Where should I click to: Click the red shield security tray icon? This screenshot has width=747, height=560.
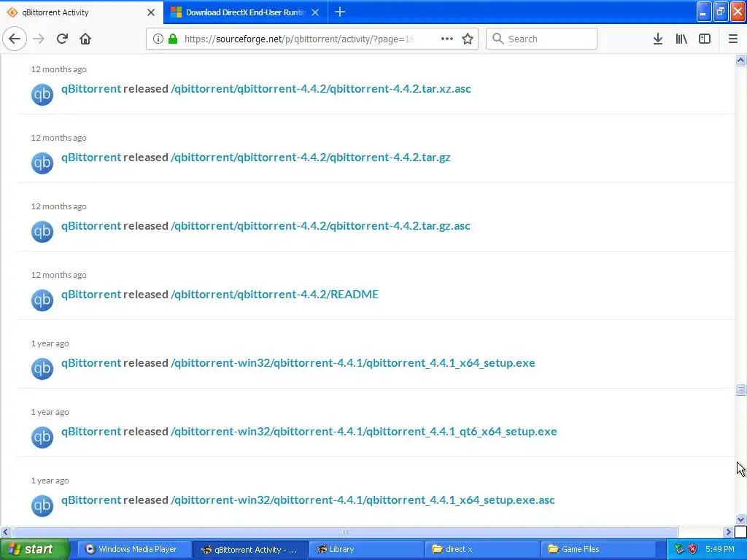coord(693,549)
